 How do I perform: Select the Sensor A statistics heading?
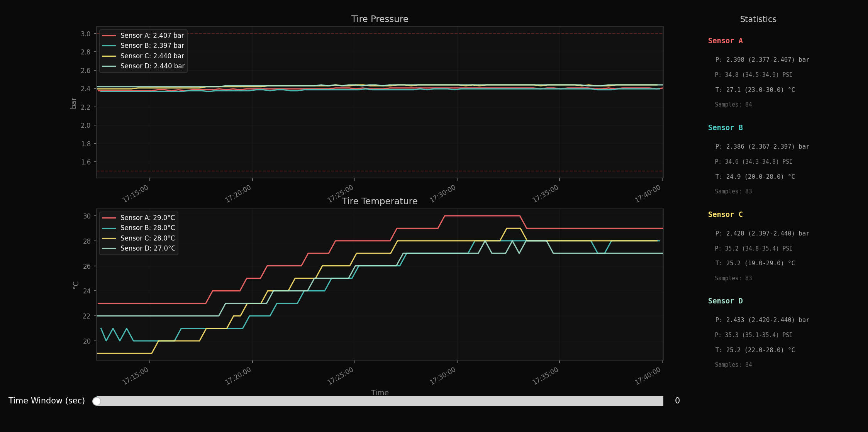click(726, 41)
